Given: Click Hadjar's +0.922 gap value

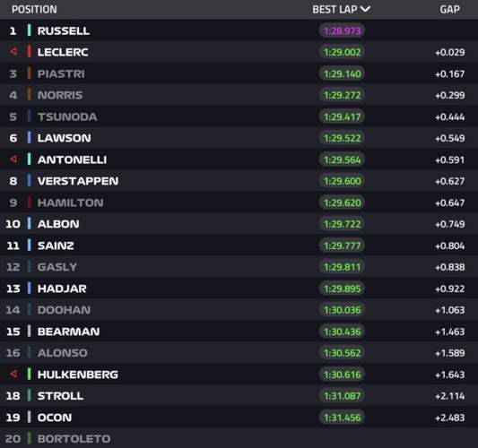Looking at the screenshot, I should pyautogui.click(x=450, y=289).
